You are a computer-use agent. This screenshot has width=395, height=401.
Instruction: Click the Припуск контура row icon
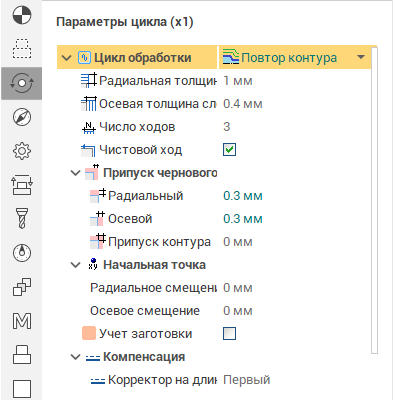(98, 241)
